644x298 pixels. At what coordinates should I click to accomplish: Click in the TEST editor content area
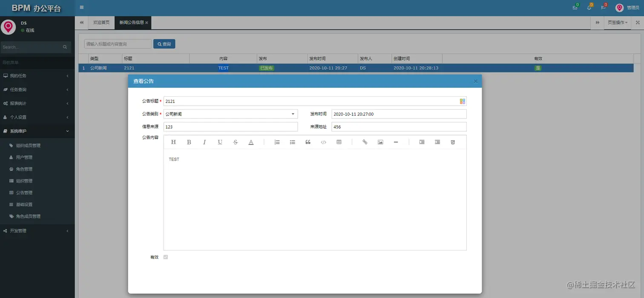[315, 199]
